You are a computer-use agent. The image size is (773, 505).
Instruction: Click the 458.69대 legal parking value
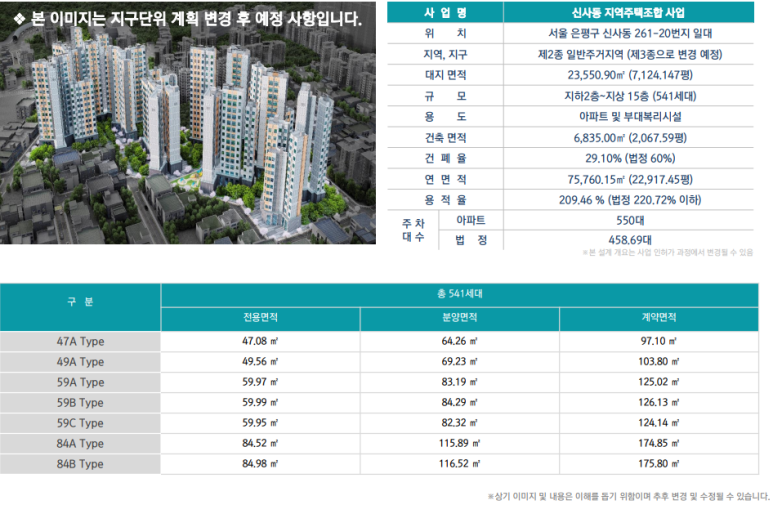630,240
